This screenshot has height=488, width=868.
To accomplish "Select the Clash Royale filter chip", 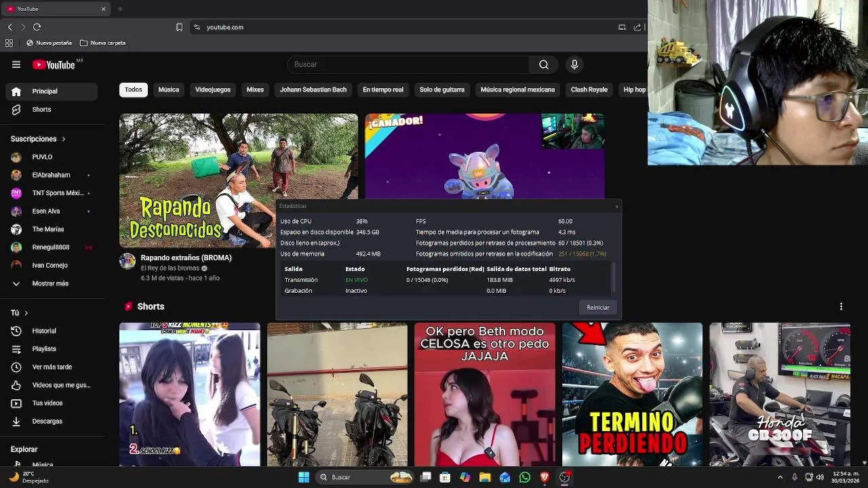I will click(x=589, y=89).
